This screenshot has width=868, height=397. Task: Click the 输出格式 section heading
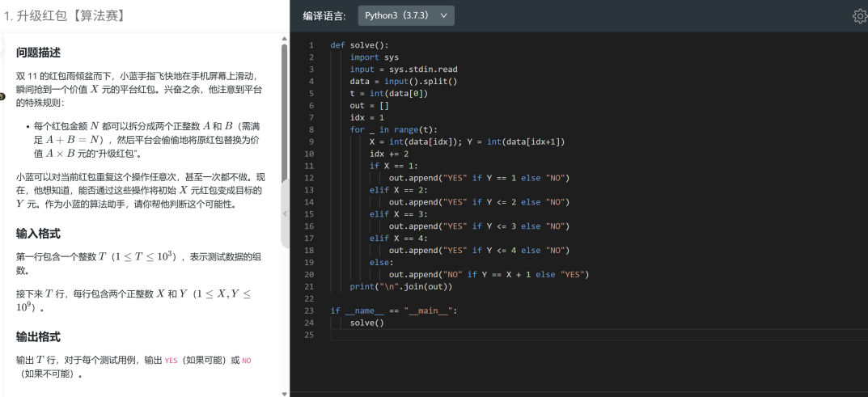[38, 336]
